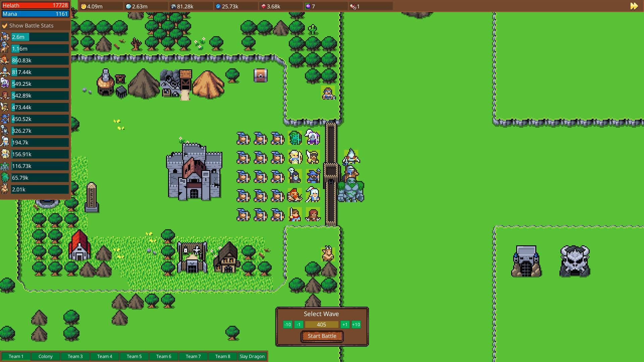Activate the fast-forward arrows at top right

pos(633,6)
